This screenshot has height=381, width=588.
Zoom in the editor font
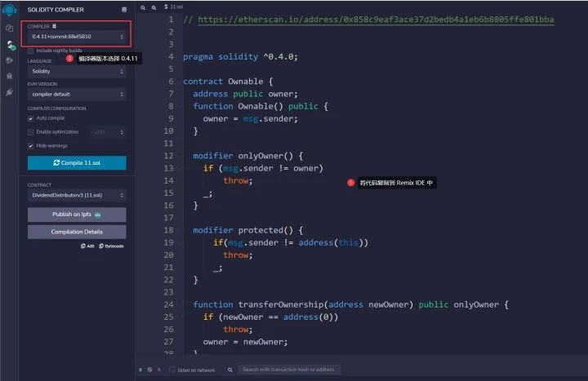point(154,7)
